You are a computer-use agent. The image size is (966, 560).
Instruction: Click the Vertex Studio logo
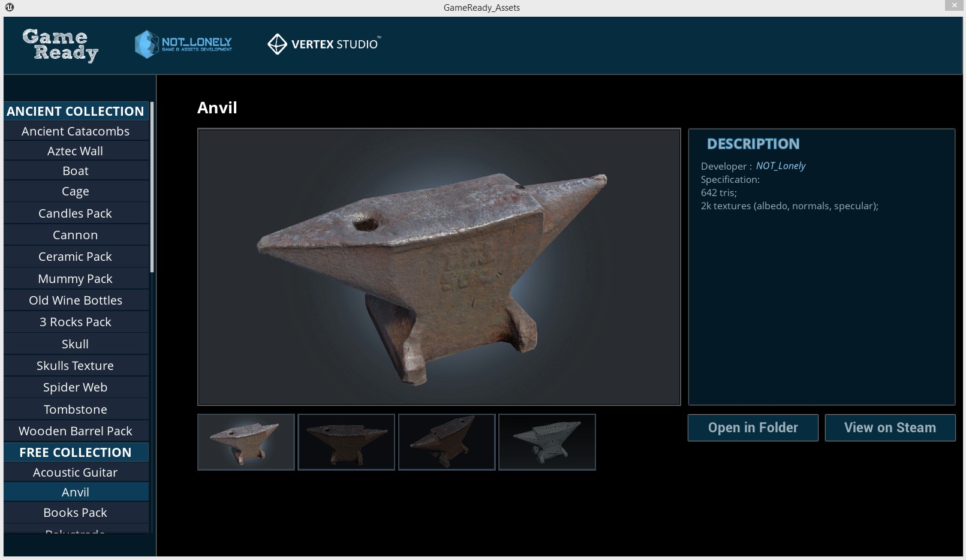tap(324, 44)
